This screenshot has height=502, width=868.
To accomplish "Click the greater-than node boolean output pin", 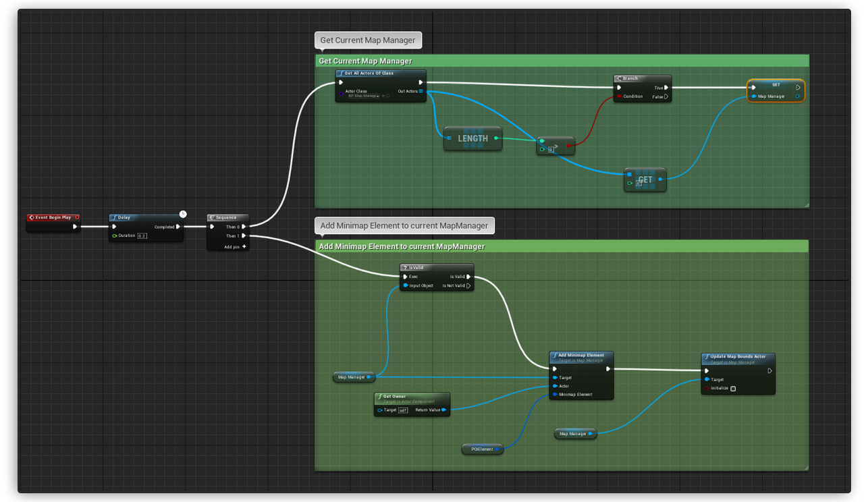I will [569, 145].
